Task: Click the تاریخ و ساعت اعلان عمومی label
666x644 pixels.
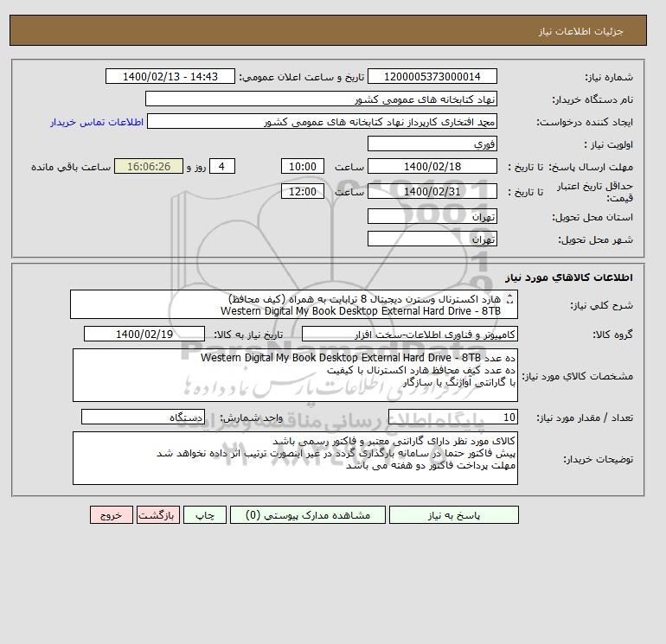Action: tap(302, 77)
